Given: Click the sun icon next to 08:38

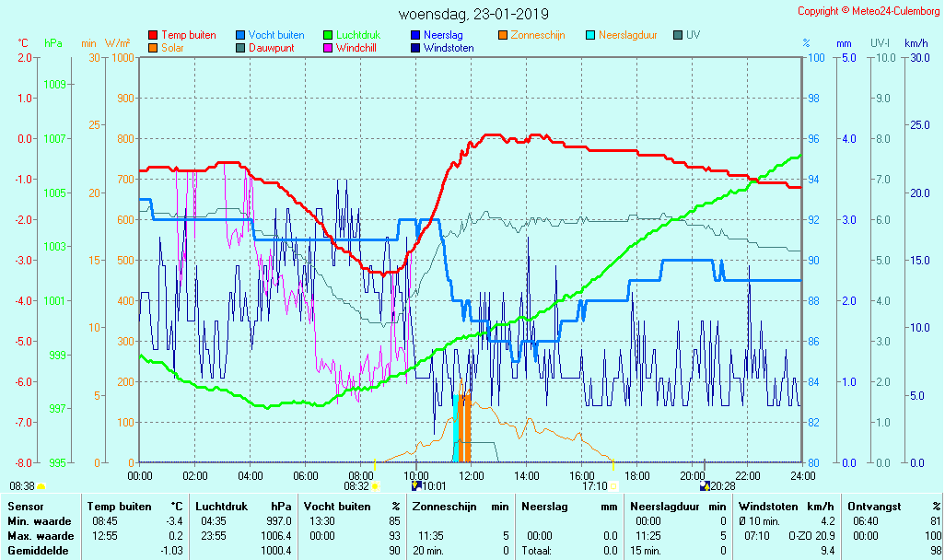Looking at the screenshot, I should coord(41,486).
